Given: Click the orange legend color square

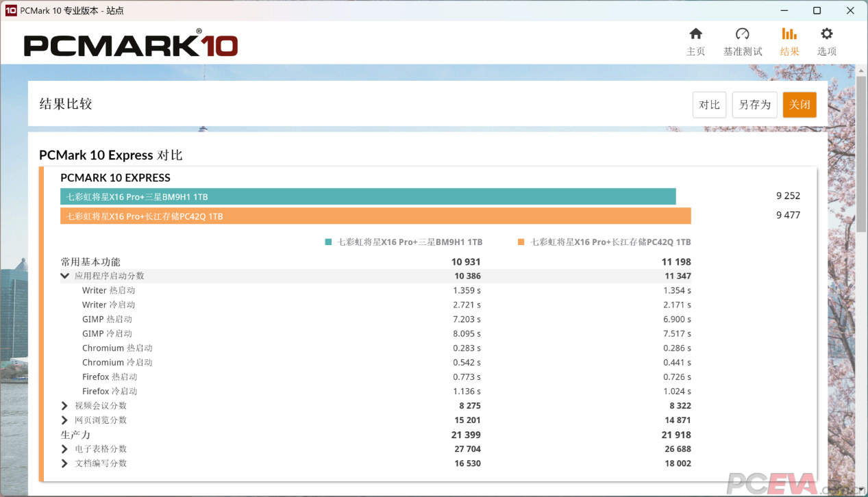Looking at the screenshot, I should coord(521,242).
